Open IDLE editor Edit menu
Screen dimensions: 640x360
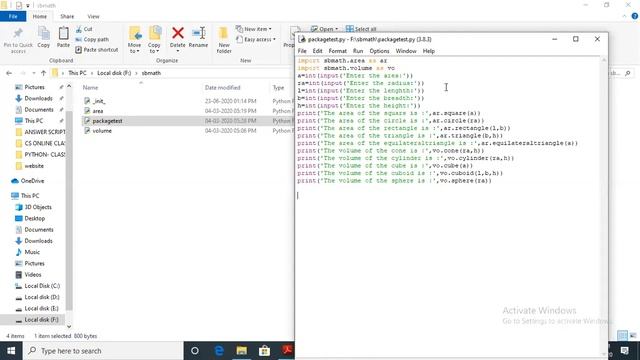click(x=318, y=51)
